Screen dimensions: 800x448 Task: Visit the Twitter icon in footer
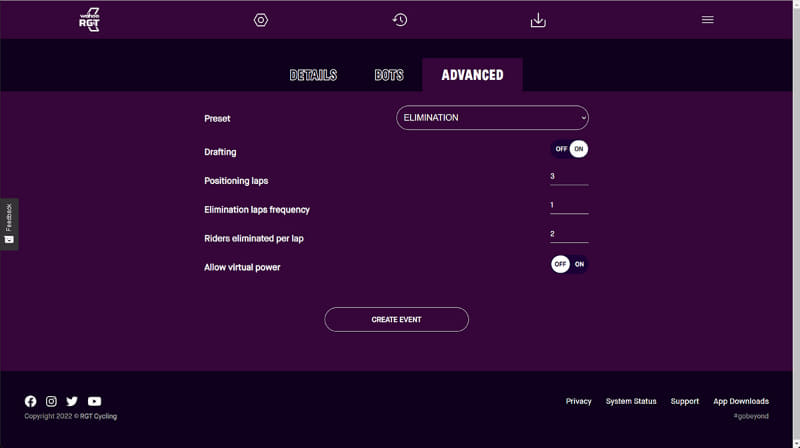(x=72, y=401)
